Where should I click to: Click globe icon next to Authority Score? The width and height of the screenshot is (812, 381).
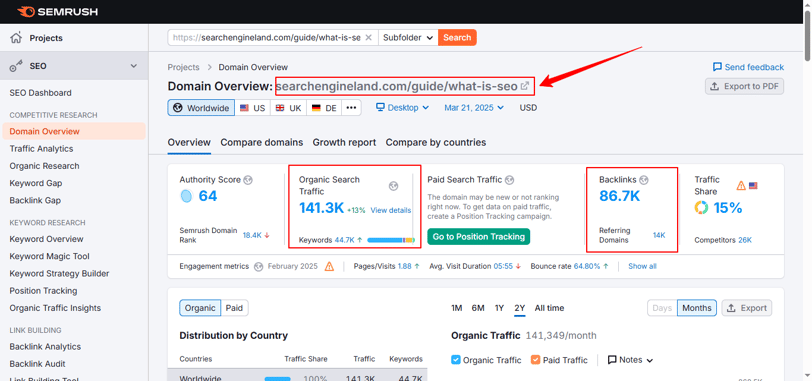(x=248, y=180)
